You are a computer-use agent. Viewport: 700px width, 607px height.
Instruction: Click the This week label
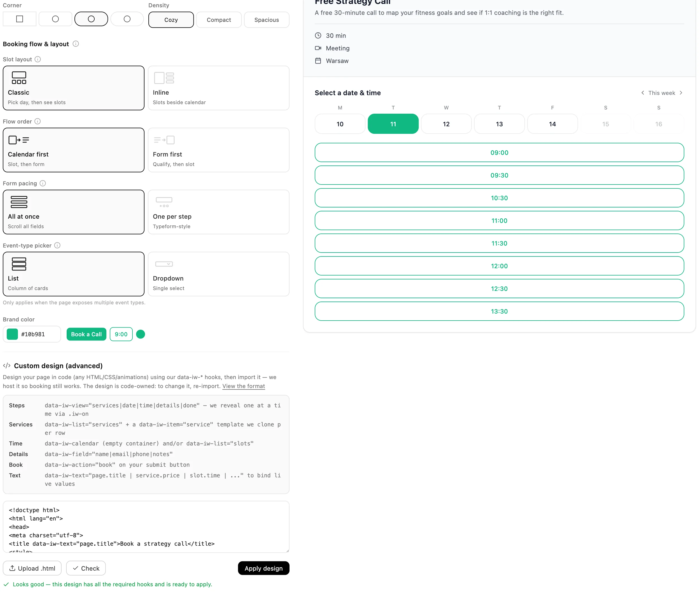(661, 93)
